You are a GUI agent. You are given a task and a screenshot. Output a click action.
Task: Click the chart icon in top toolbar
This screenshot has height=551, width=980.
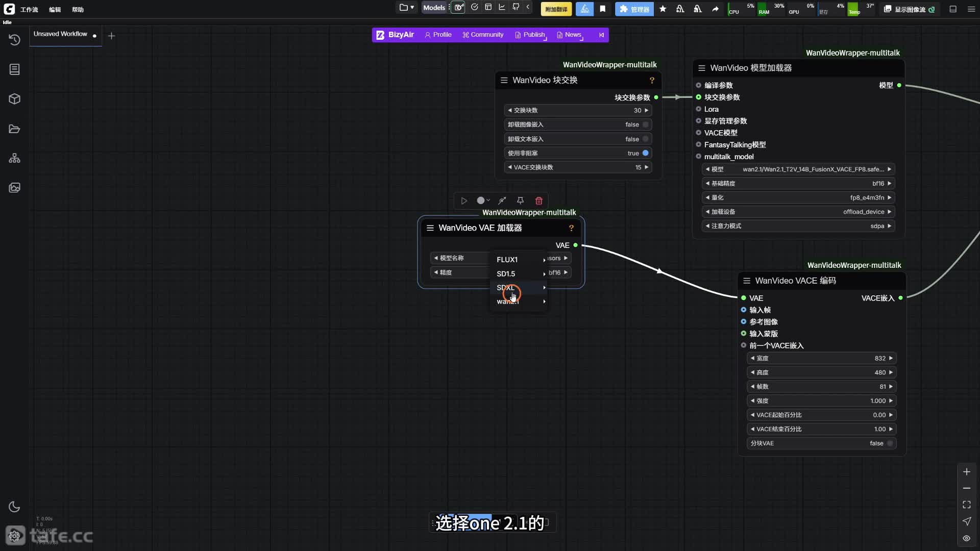[x=502, y=7]
